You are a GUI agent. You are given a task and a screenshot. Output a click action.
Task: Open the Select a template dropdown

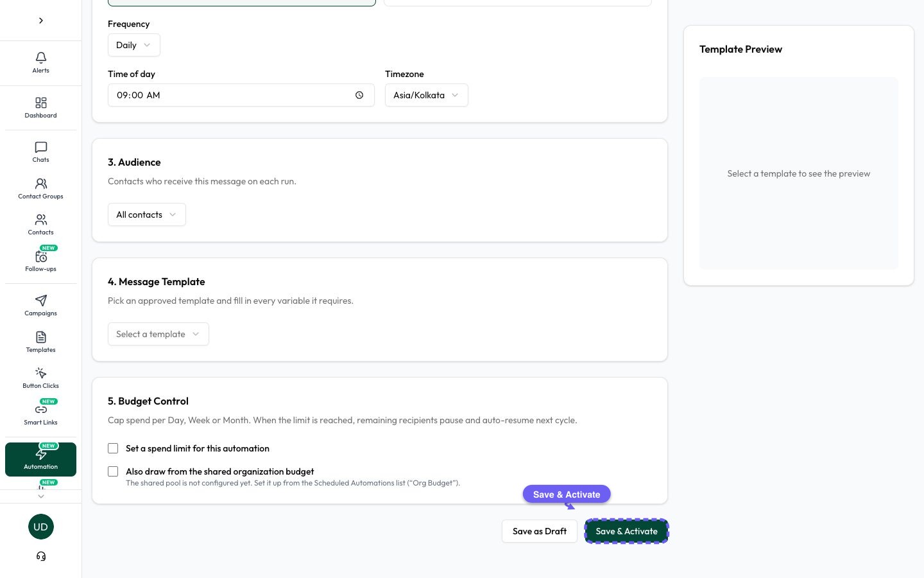158,334
